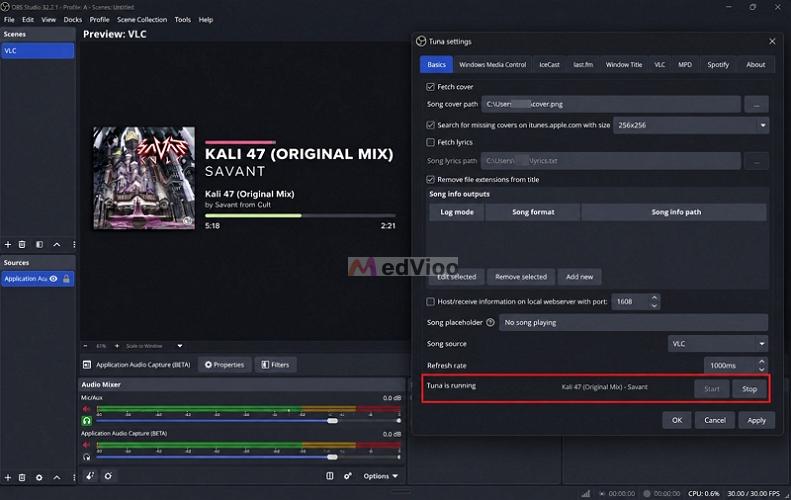The width and height of the screenshot is (791, 500).
Task: Open the Window Title tab
Action: click(x=624, y=65)
